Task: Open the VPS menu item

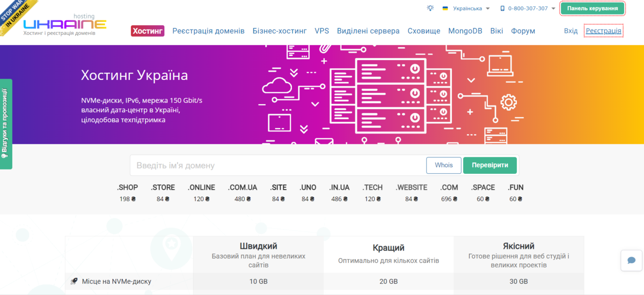Action: coord(322,31)
